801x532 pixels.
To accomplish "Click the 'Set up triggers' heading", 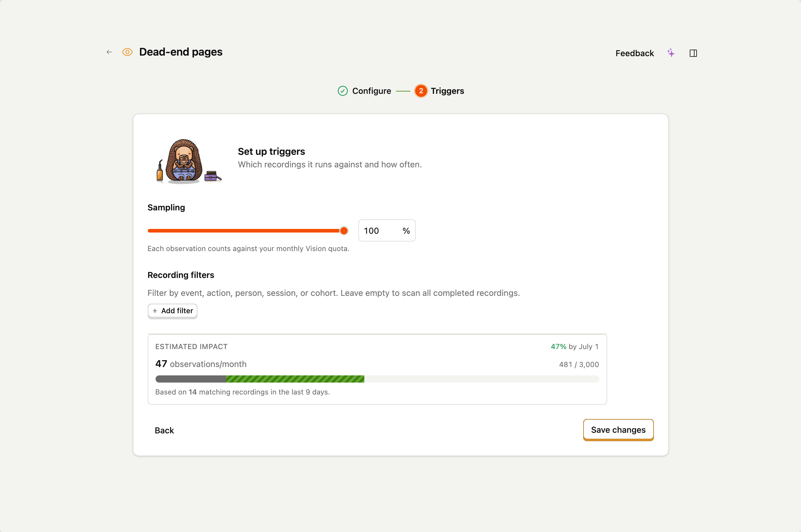I will tap(271, 151).
